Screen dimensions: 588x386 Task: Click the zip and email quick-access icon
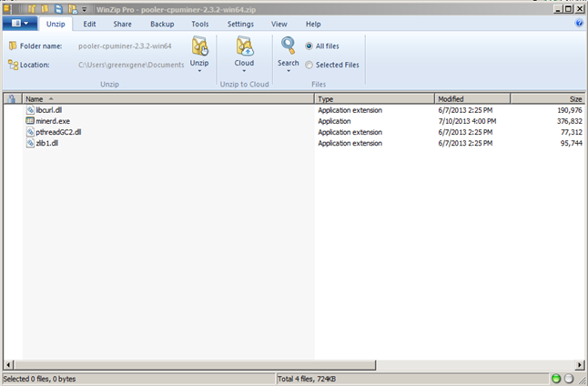[73, 9]
